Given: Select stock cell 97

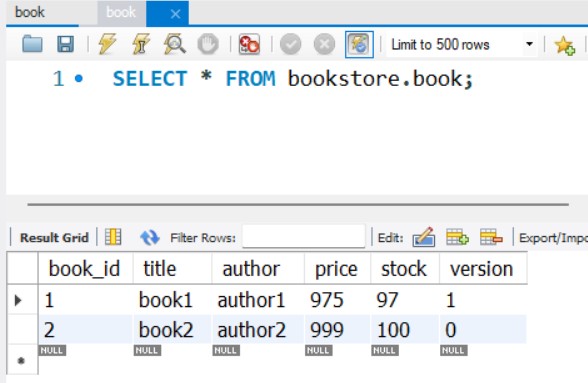Looking at the screenshot, I should tap(405, 300).
